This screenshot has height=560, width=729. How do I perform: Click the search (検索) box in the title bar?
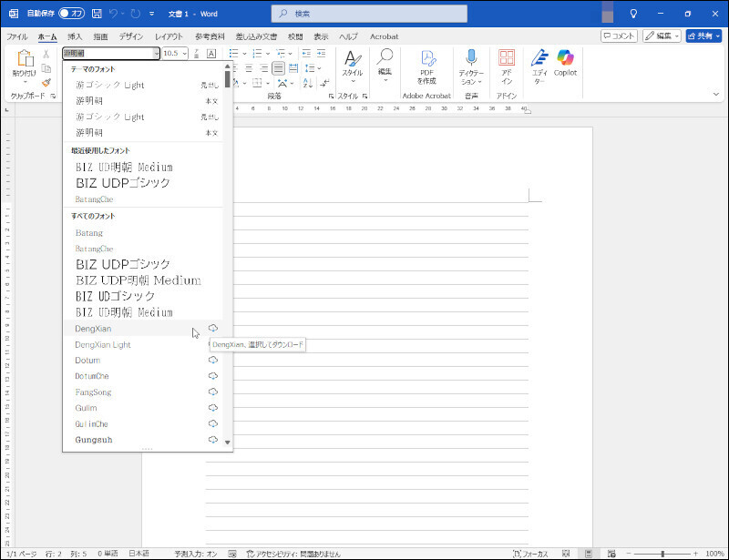coord(369,14)
